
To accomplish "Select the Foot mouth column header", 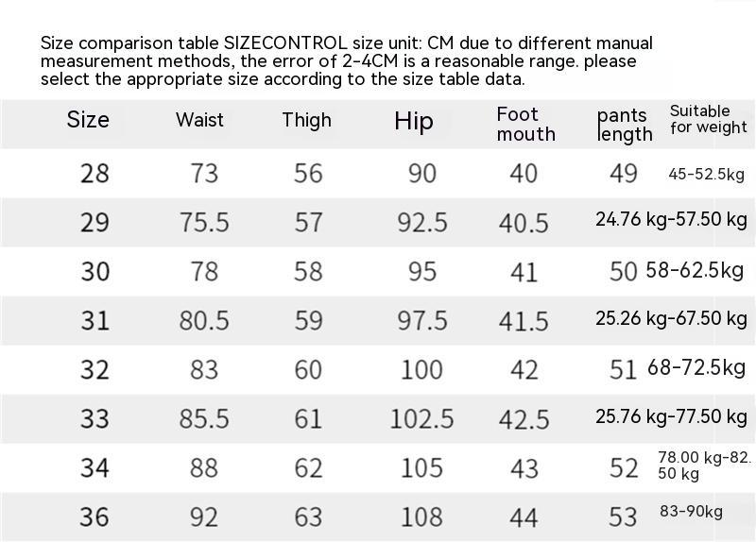I will click(525, 124).
